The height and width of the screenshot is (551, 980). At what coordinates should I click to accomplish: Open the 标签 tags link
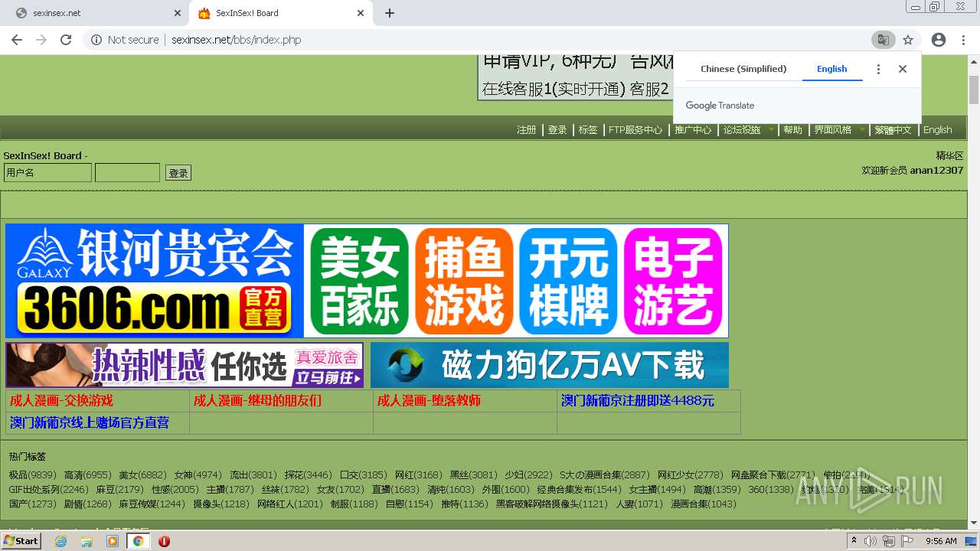click(588, 130)
